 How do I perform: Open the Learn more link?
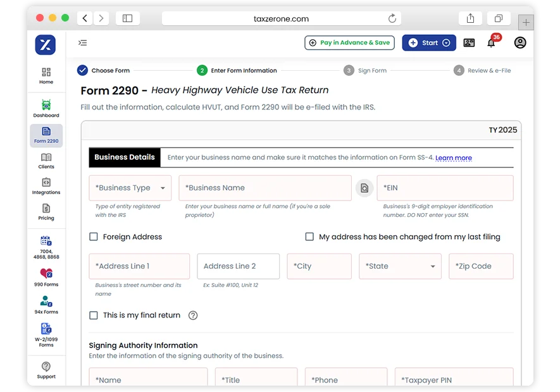(454, 158)
